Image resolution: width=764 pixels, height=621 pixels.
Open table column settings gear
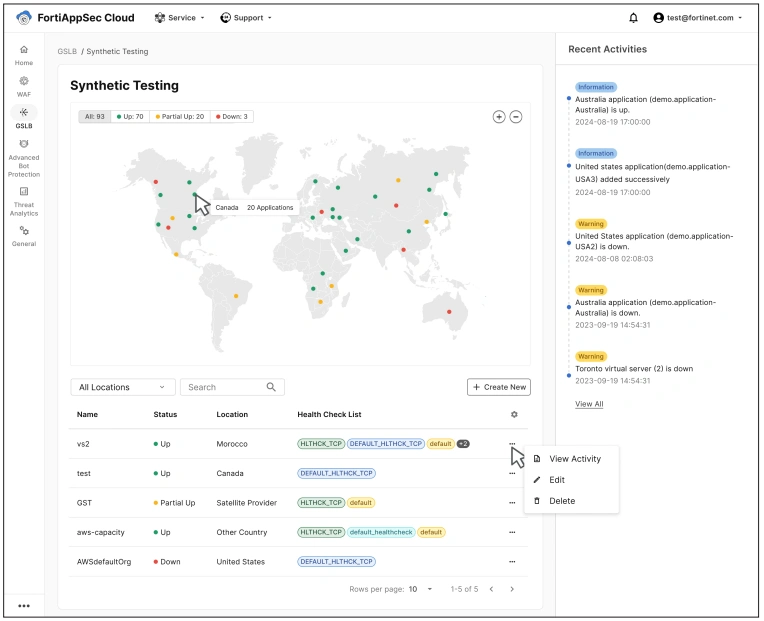pos(514,414)
